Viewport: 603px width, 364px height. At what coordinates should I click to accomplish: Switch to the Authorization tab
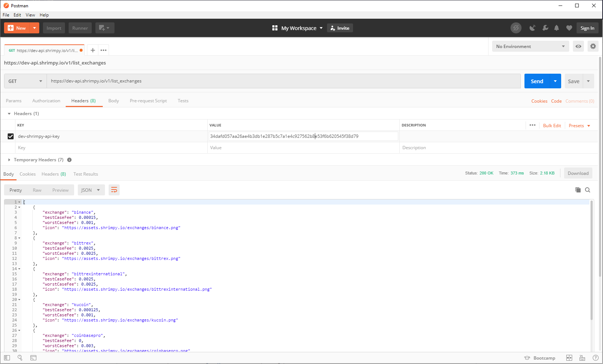pyautogui.click(x=46, y=101)
